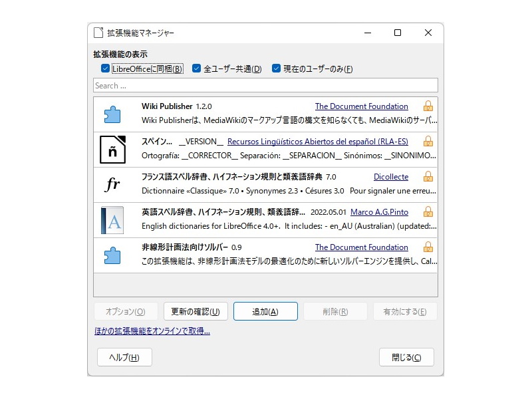Screen dimensions: 532x399
Task: Open help with the ヘルプ(H) button
Action: point(124,357)
